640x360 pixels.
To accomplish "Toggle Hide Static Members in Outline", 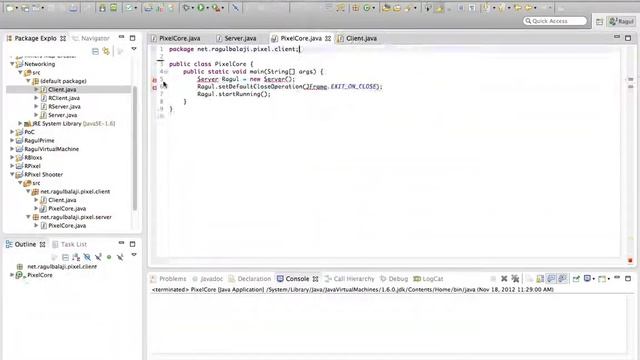I will [x=98, y=257].
